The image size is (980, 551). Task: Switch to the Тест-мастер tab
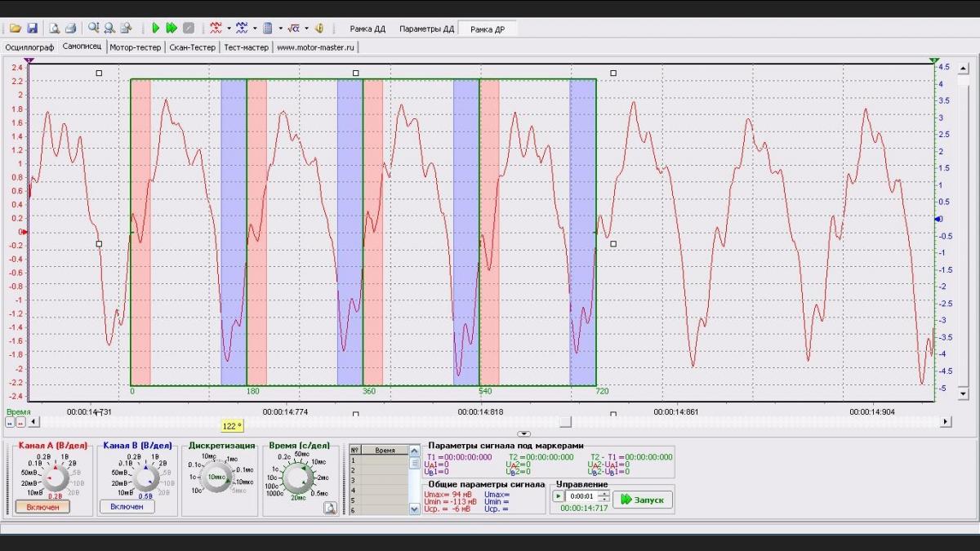point(247,47)
